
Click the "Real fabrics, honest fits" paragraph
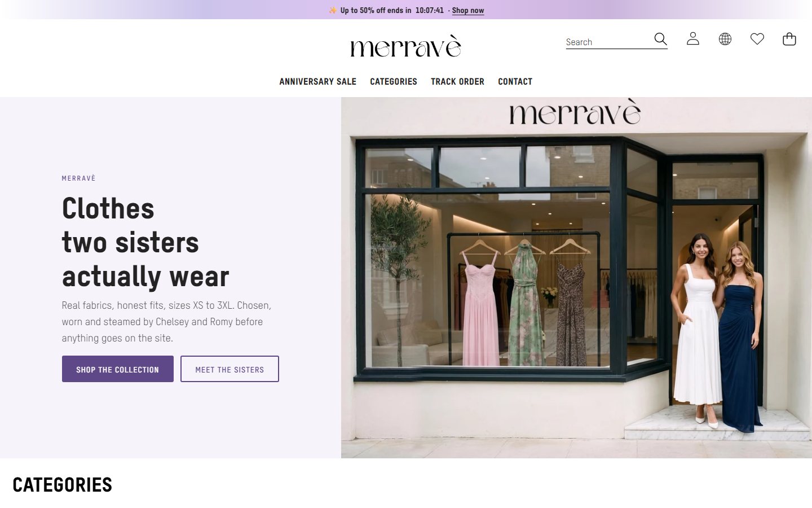166,322
